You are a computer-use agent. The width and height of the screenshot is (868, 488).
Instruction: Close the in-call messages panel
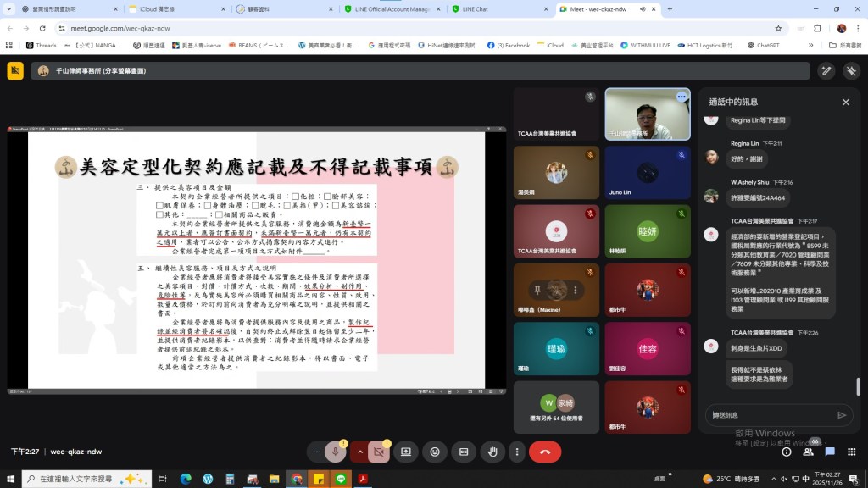[845, 102]
